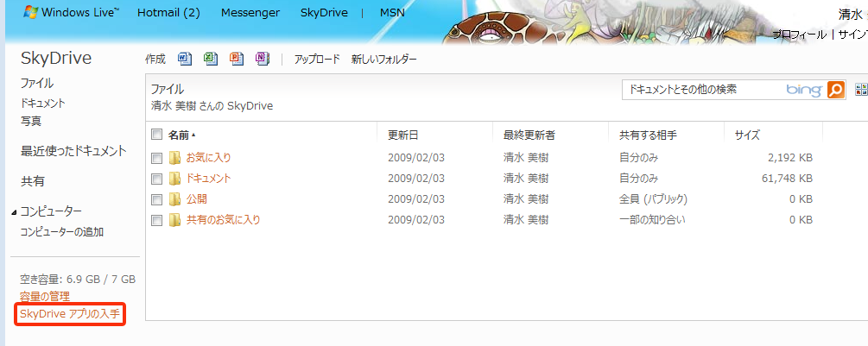Sort by 共有する相手 column header
The image size is (868, 346).
(x=647, y=135)
